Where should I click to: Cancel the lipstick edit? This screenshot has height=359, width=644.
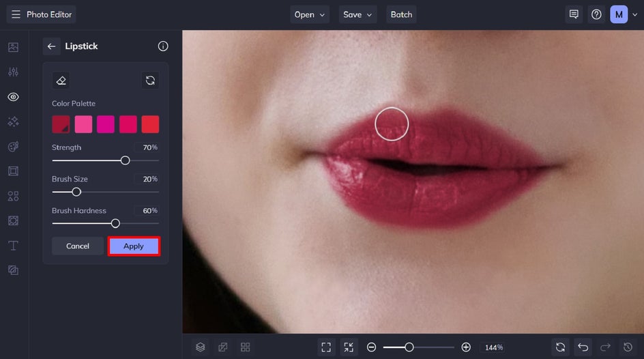[x=78, y=246]
